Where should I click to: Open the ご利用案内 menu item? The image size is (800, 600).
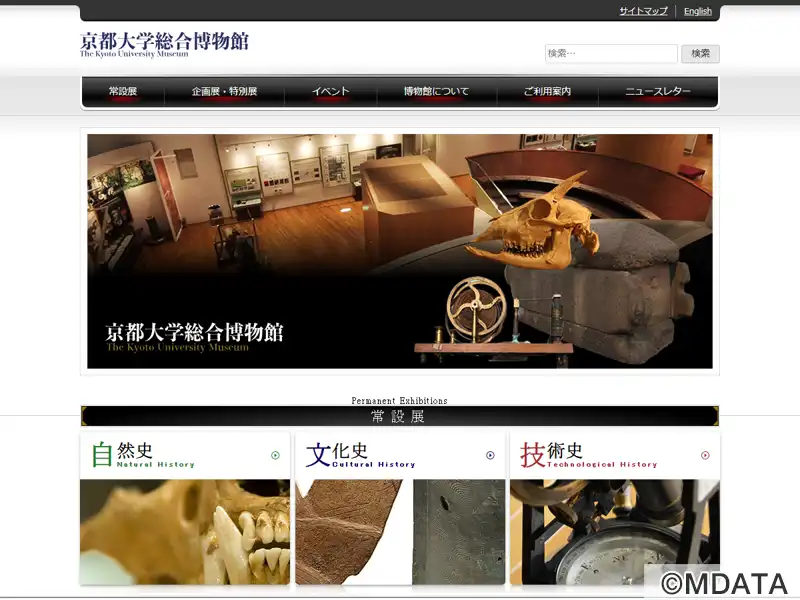pos(547,91)
